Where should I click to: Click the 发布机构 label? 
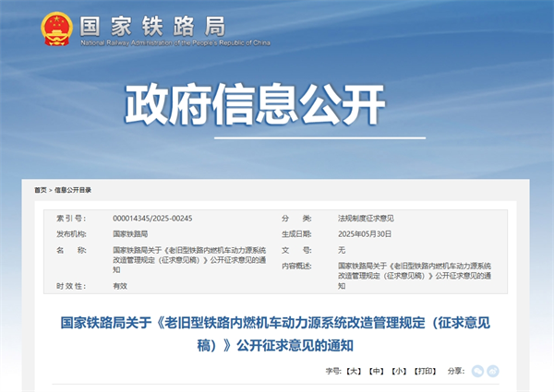[71, 234]
